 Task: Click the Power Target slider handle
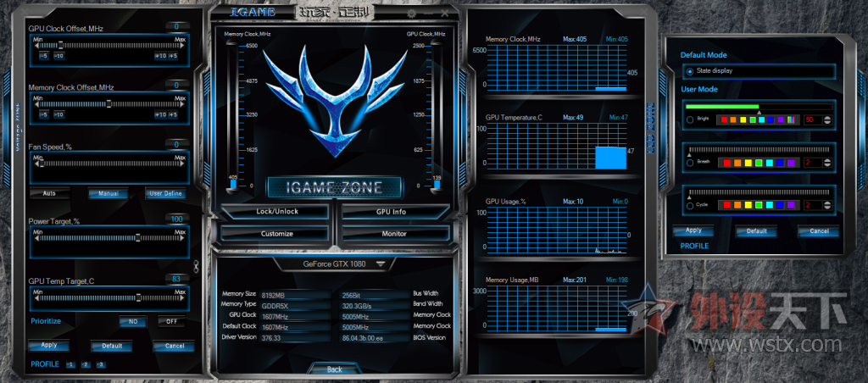(x=138, y=237)
